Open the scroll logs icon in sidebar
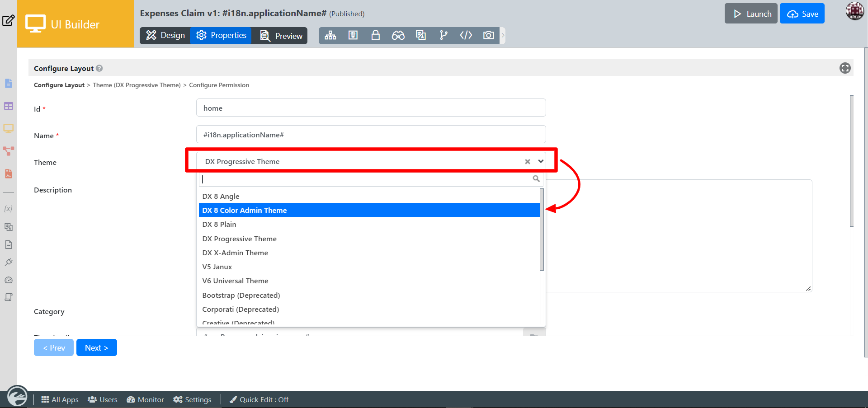Viewport: 868px width, 408px height. tap(9, 297)
